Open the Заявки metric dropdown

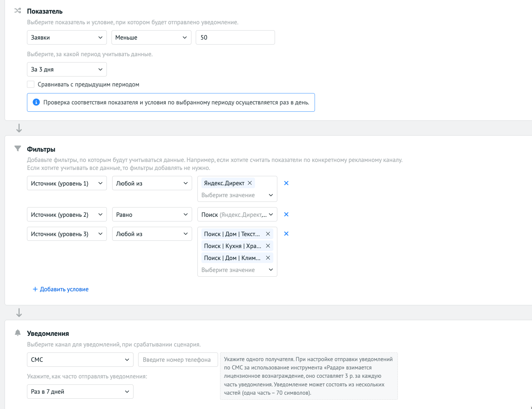[x=67, y=38]
